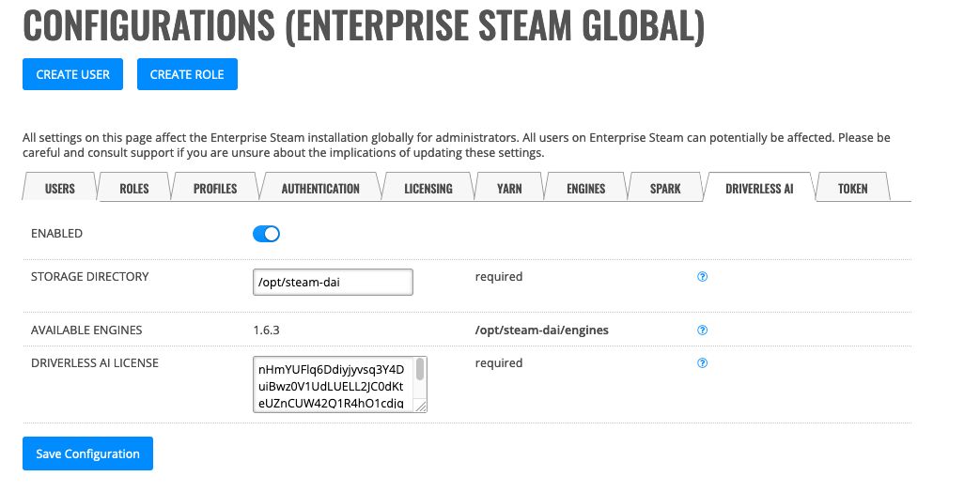Switch to the Token tab
Image resolution: width=980 pixels, height=492 pixels.
click(852, 189)
